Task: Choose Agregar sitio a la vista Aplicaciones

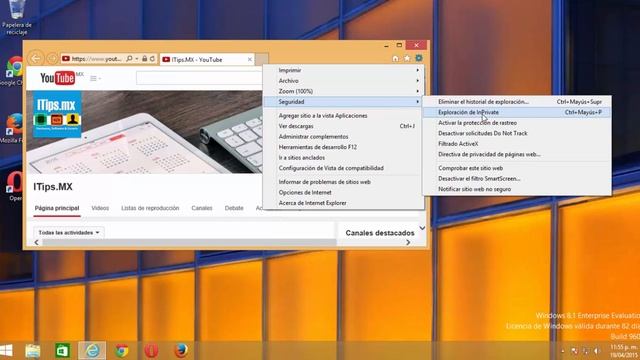Action: 344,116
